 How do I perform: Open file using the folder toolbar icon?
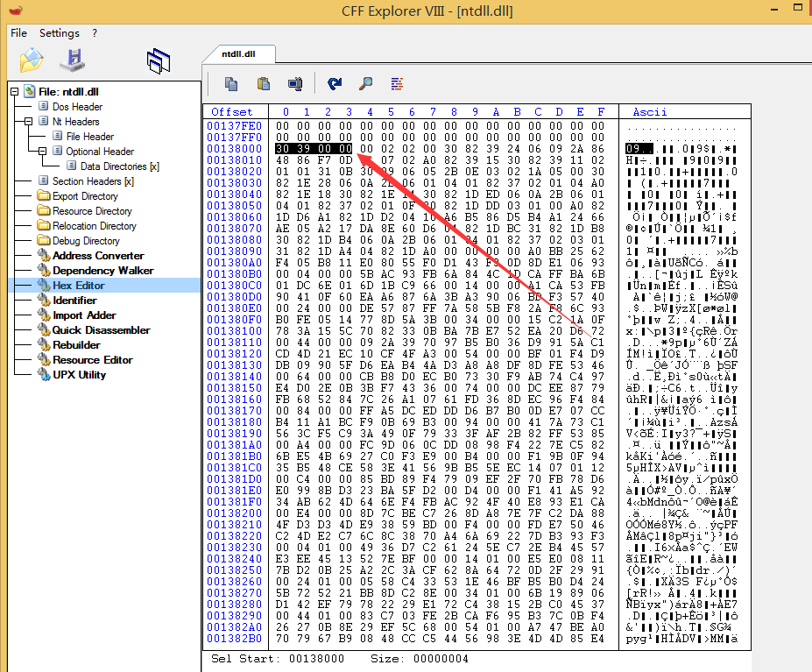click(x=32, y=60)
